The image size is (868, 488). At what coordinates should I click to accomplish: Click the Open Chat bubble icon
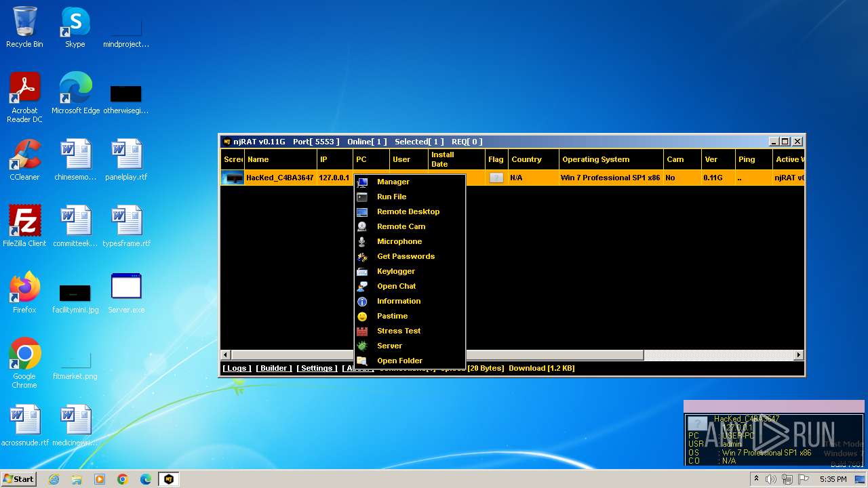tap(362, 286)
